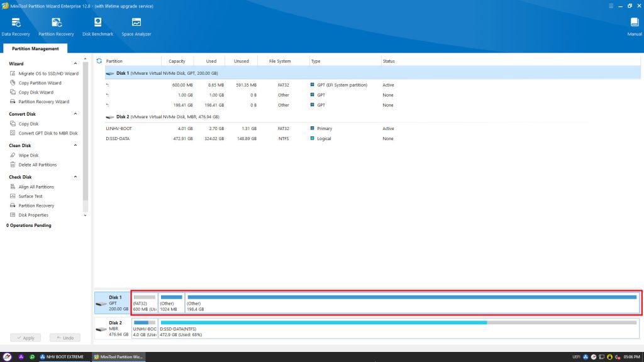Open the start menu icon on taskbar
Screen dimensions: 644x362
(x=7, y=357)
